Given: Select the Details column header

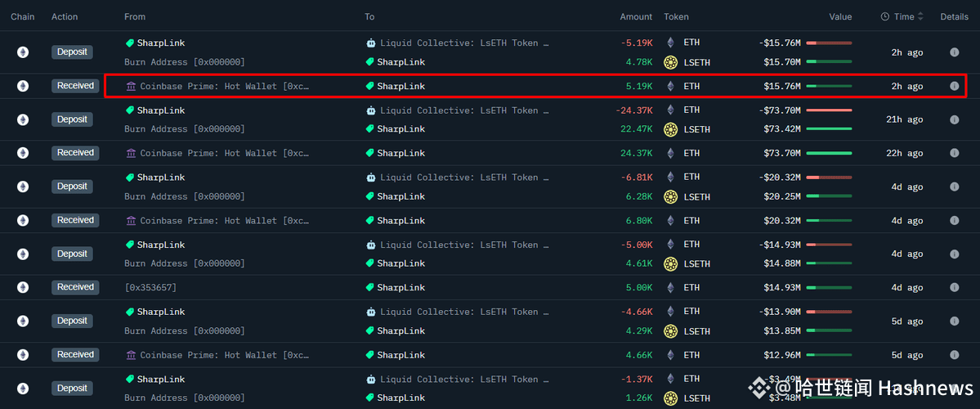Looking at the screenshot, I should pos(955,17).
